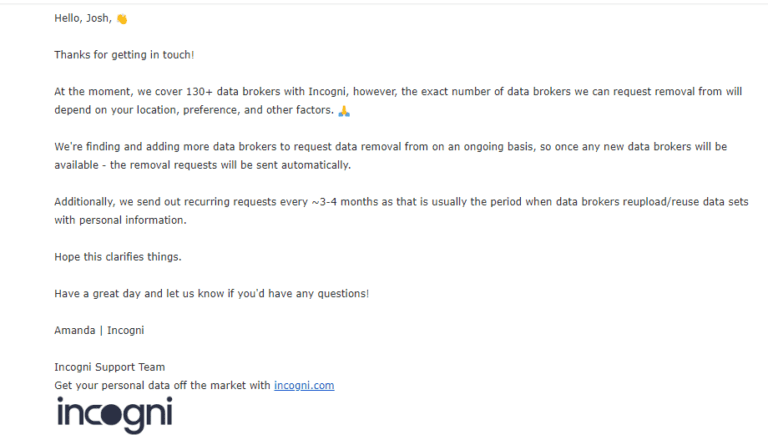
Task: Click the "Amanda | Incogni" signature
Action: tap(99, 330)
